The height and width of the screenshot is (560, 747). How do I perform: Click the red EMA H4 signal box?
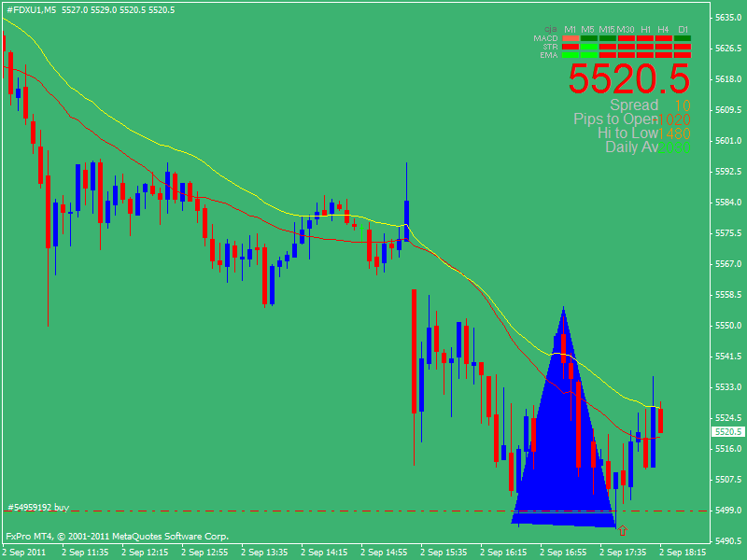click(x=663, y=55)
